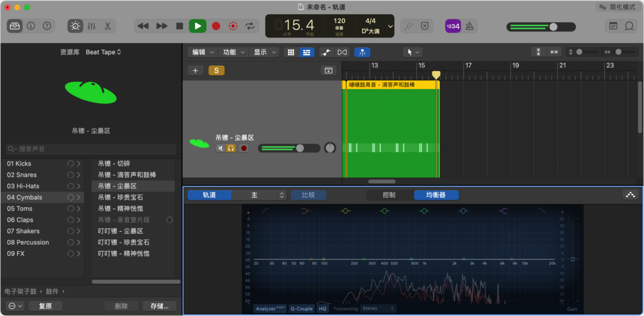Open the 显示 menu in tracks toolbar
644x316 pixels.
tap(265, 52)
